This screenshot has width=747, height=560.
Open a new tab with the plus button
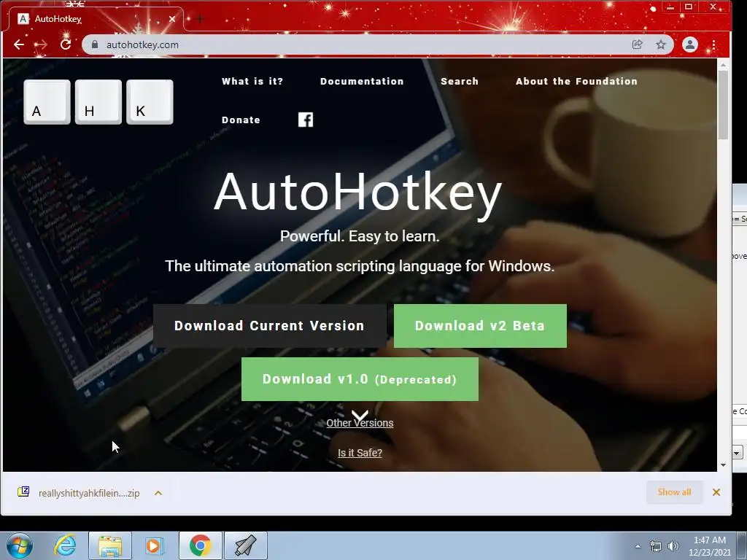[x=200, y=19]
